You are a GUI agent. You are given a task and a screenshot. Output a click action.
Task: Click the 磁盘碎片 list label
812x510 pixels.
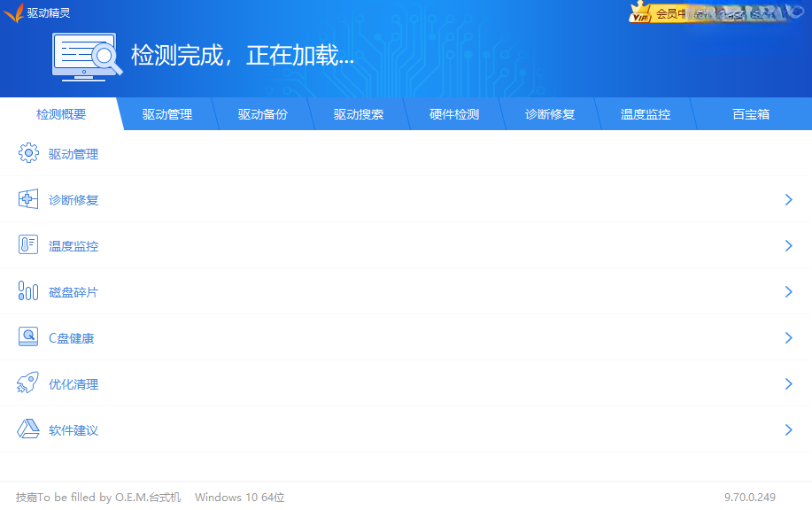[x=73, y=292]
